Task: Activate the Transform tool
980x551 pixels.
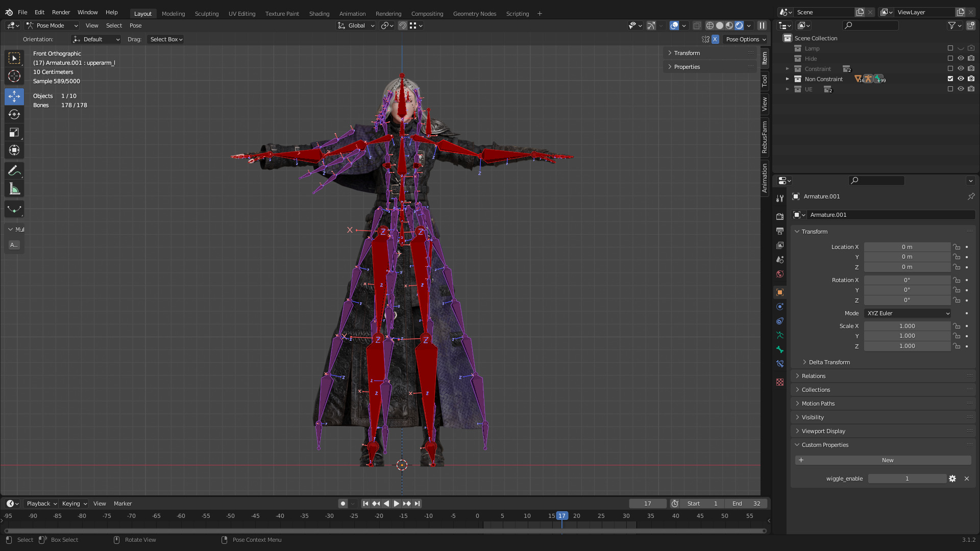Action: (x=14, y=151)
